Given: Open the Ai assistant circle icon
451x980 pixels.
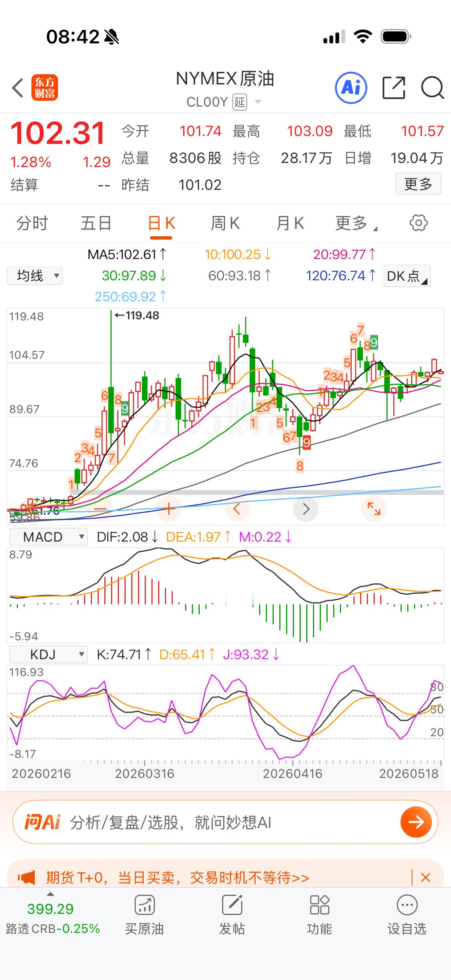Looking at the screenshot, I should [x=350, y=88].
